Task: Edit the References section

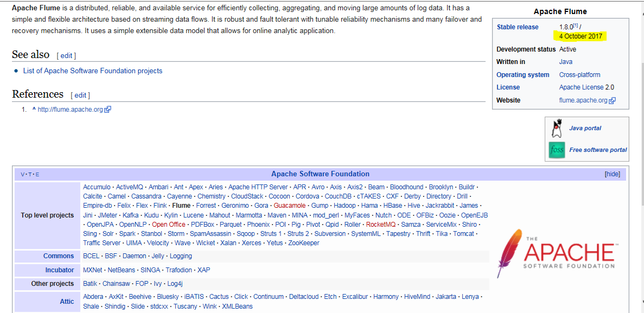Action: (x=80, y=95)
